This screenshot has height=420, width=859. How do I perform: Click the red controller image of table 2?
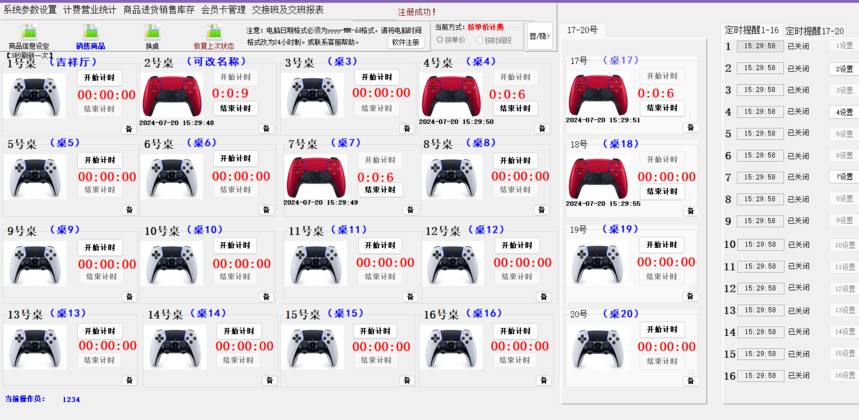coord(171,95)
